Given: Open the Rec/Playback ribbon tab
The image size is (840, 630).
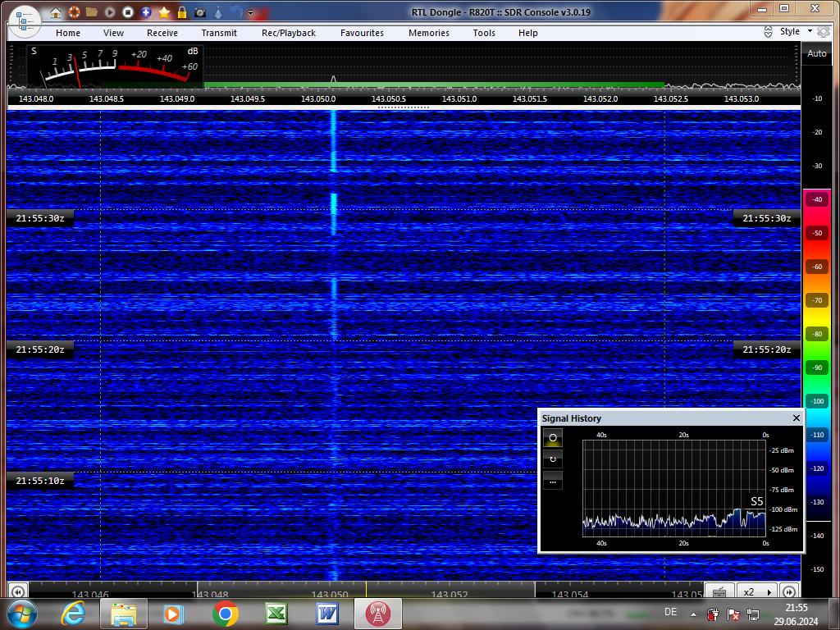Looking at the screenshot, I should (289, 33).
